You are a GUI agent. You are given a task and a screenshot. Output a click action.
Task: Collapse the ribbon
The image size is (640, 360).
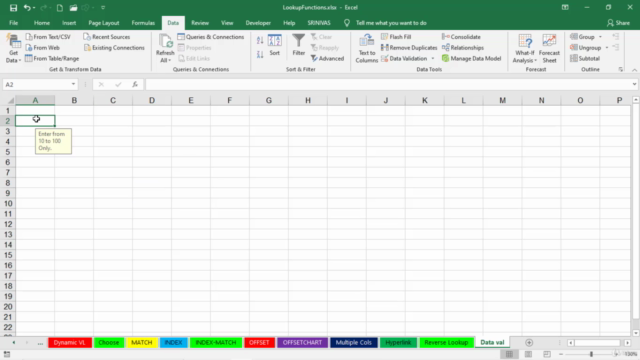point(634,70)
